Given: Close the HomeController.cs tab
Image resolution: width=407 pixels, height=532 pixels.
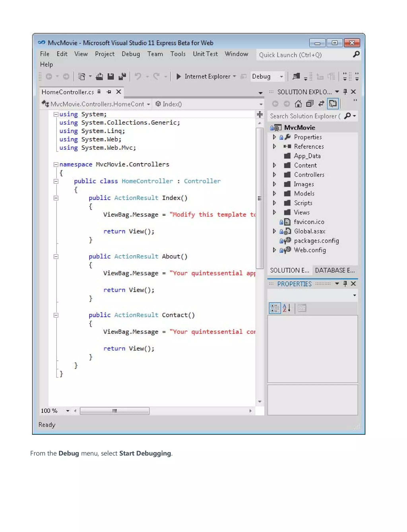Looking at the screenshot, I should coord(118,92).
